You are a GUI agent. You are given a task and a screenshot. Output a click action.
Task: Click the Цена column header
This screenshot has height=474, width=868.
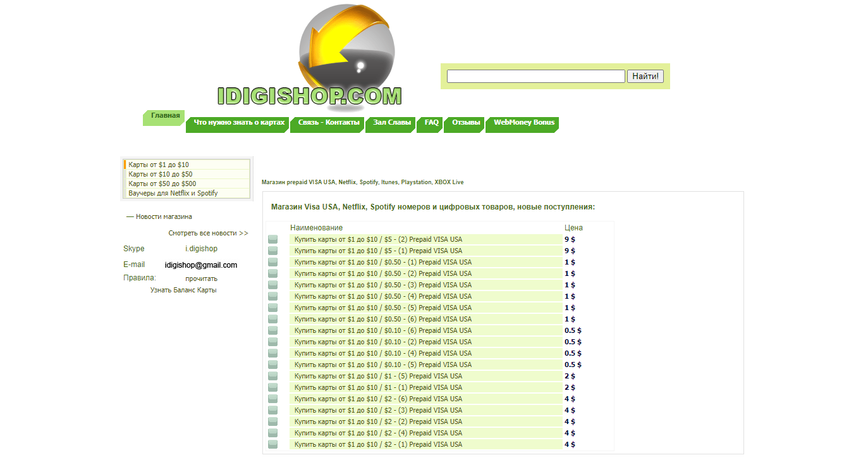pos(573,228)
